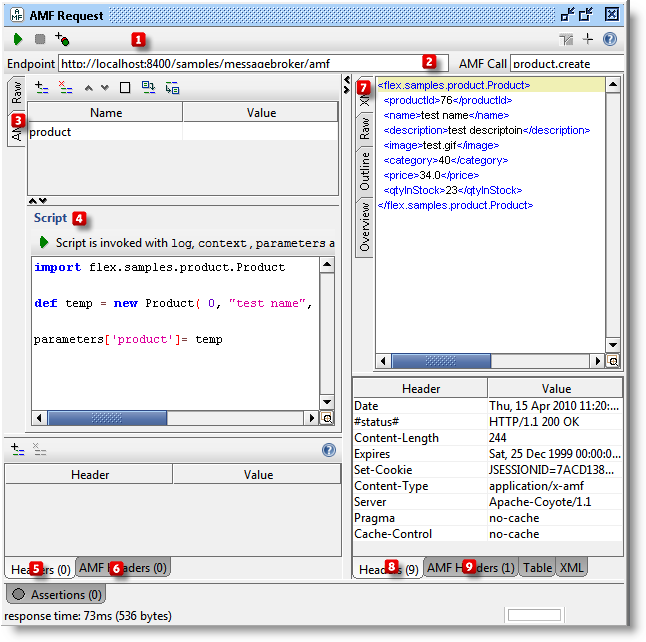Screen dimensions: 646x642
Task: Remove header icon in request headers toolbar
Action: [40, 449]
